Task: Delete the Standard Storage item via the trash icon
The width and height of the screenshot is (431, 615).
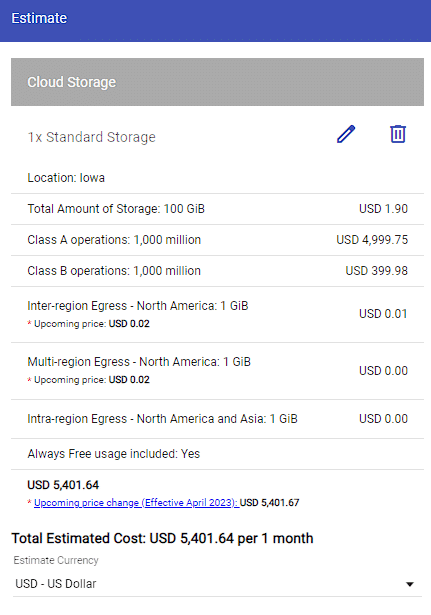Action: (x=398, y=134)
